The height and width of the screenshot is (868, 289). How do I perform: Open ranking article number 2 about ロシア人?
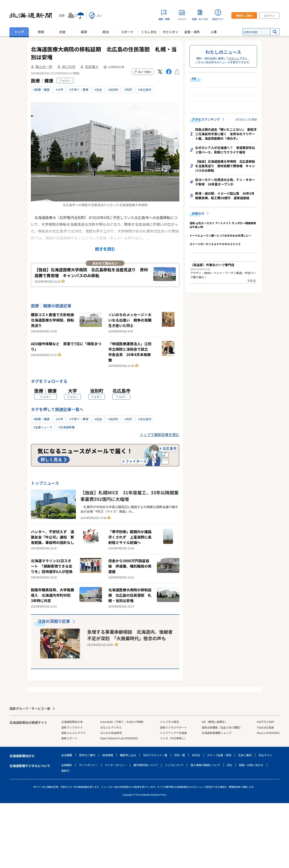225,150
